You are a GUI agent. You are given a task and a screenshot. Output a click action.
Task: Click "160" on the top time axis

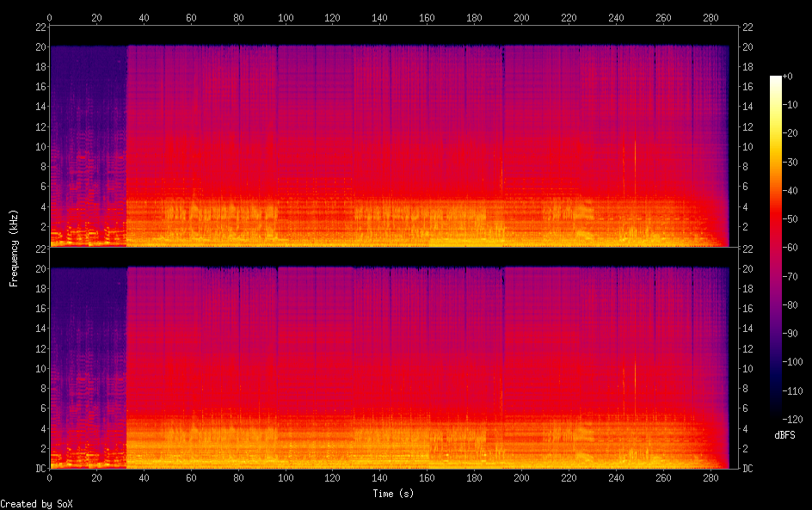427,17
